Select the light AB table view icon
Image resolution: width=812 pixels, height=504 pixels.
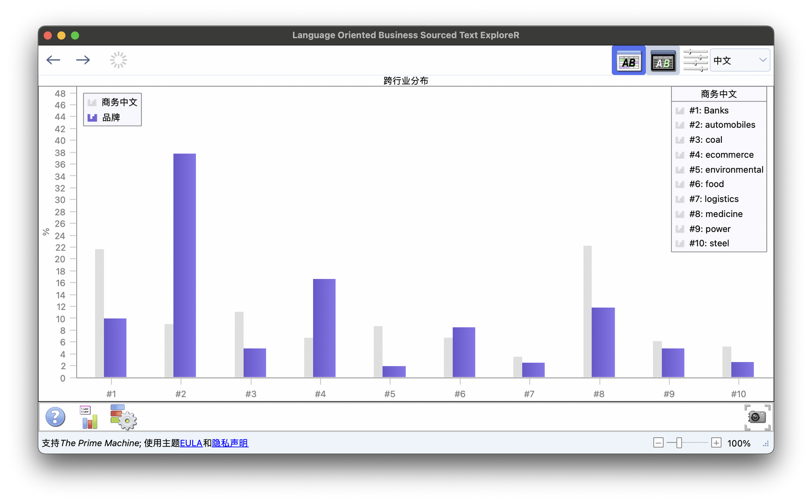[629, 60]
